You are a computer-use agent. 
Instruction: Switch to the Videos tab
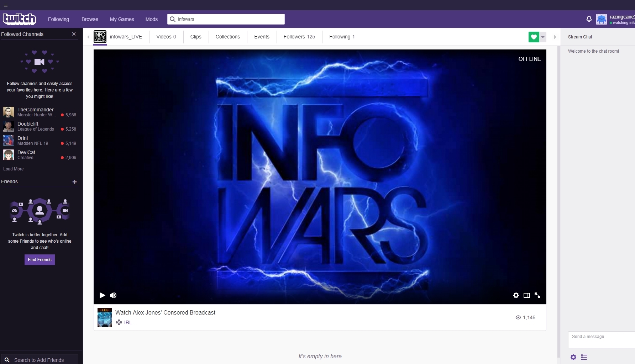[166, 37]
